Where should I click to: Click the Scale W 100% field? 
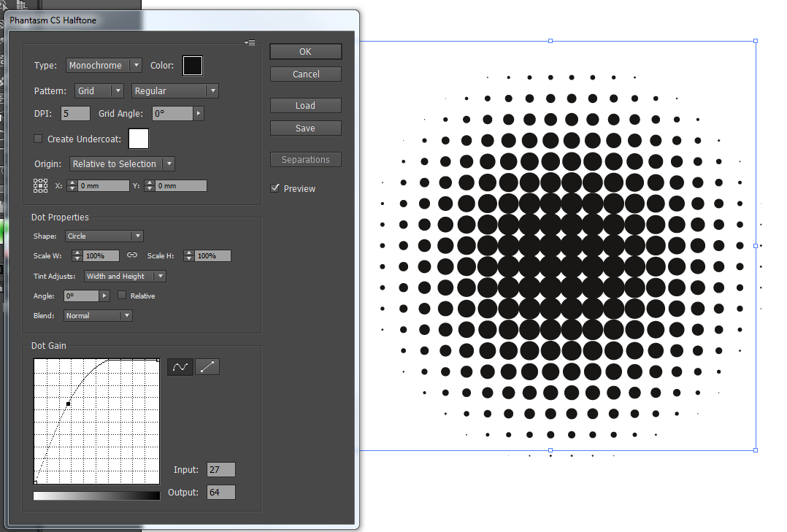coord(101,256)
